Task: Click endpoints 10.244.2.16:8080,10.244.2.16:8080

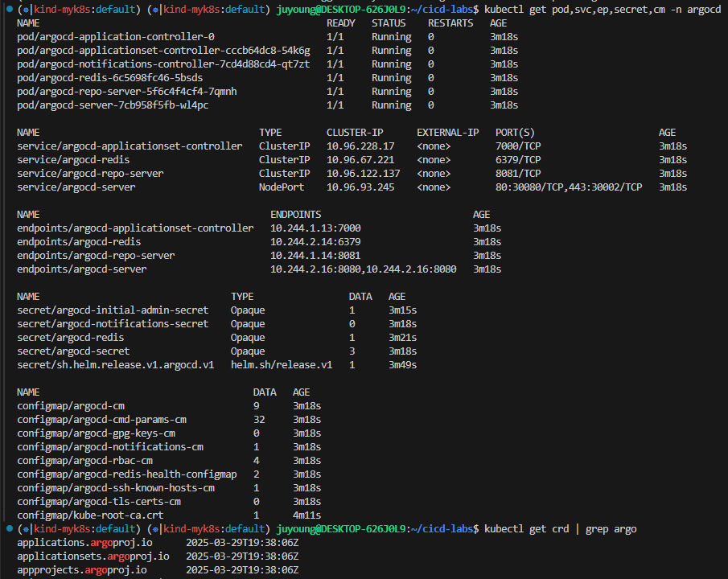Action: 363,269
